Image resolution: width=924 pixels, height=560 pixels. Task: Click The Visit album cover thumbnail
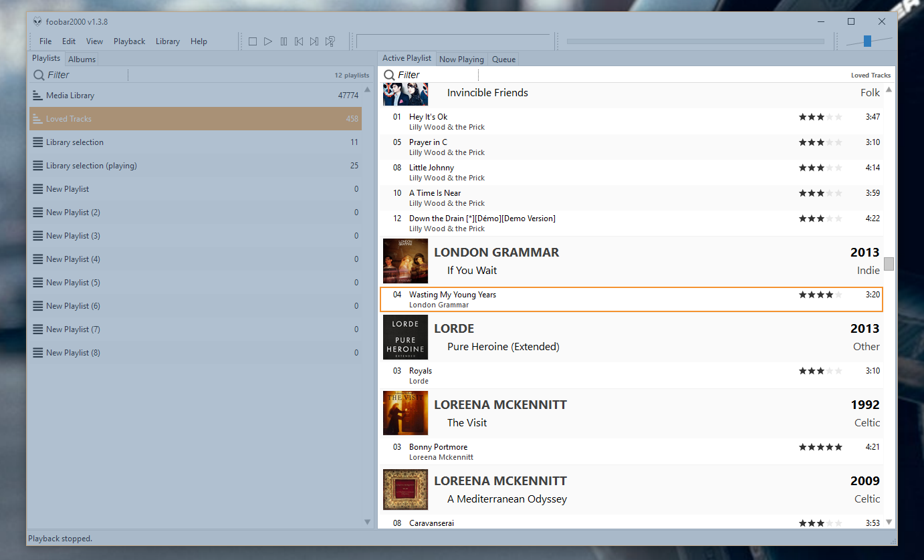pos(405,414)
